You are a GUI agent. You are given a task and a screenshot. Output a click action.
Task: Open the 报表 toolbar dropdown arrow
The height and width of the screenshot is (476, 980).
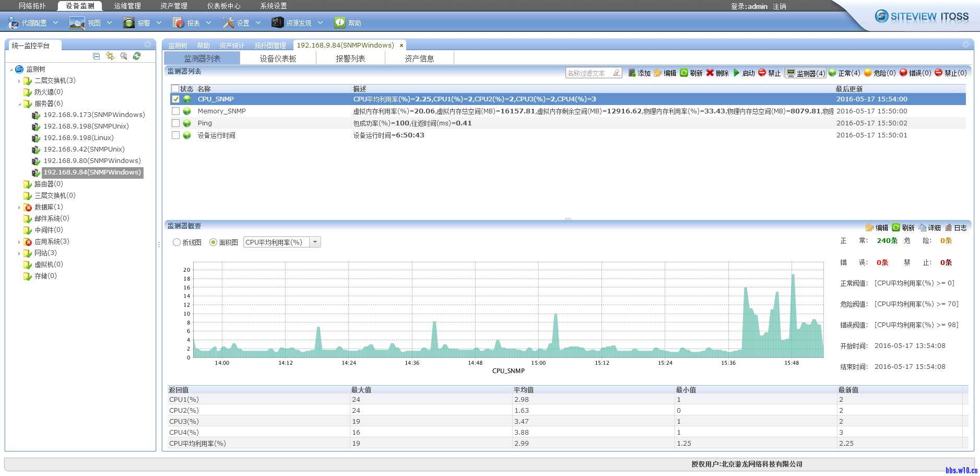coord(209,23)
